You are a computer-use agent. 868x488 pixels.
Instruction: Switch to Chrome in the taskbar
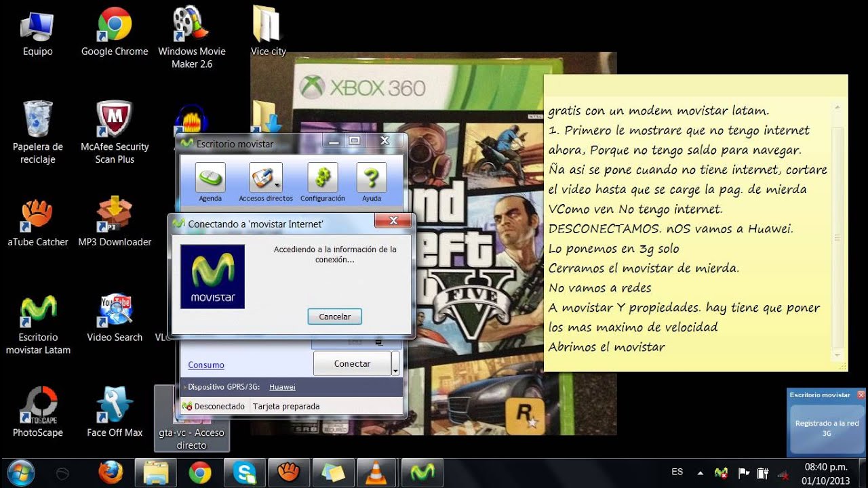tap(199, 472)
